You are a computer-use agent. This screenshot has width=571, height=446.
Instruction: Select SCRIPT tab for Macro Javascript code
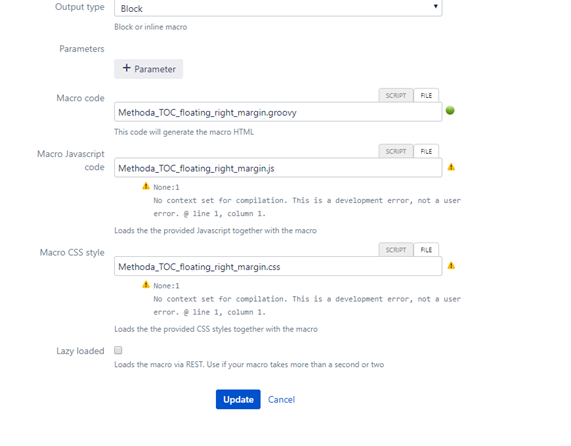click(396, 151)
